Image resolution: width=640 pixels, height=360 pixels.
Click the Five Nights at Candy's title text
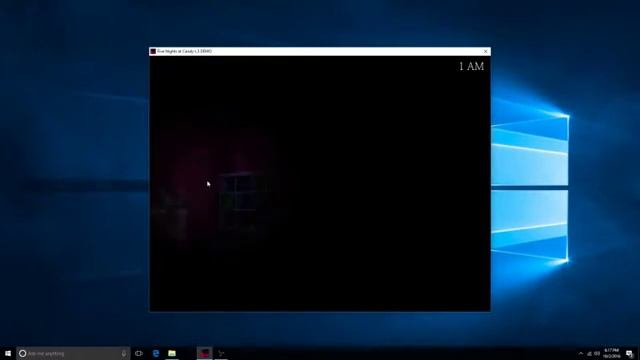point(184,51)
